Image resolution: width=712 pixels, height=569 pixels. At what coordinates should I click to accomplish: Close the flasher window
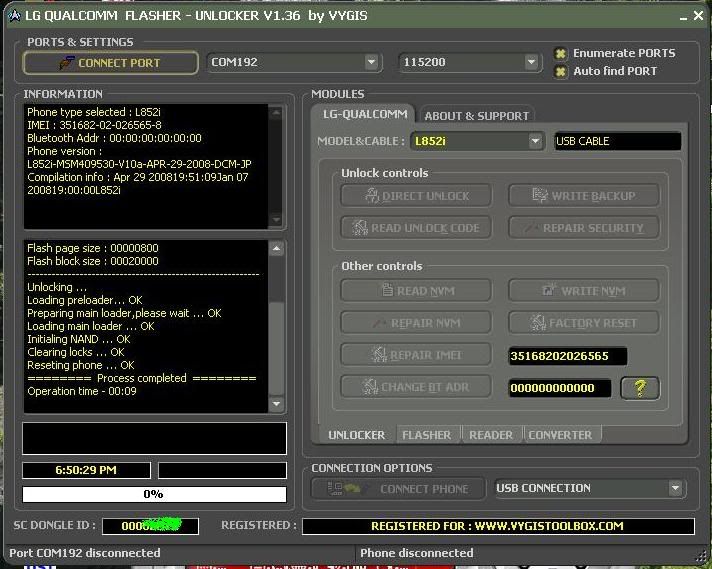pyautogui.click(x=698, y=16)
